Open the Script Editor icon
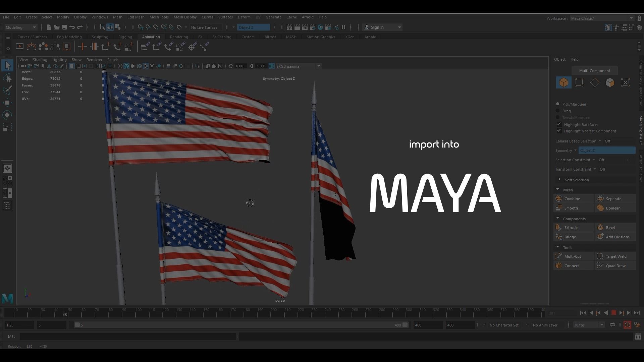The width and height of the screenshot is (644, 362). [638, 337]
